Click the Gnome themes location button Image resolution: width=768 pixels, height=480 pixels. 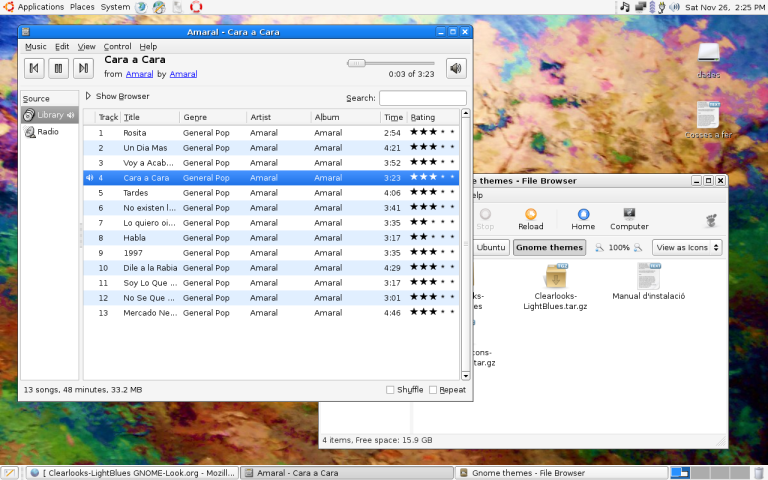coord(550,247)
